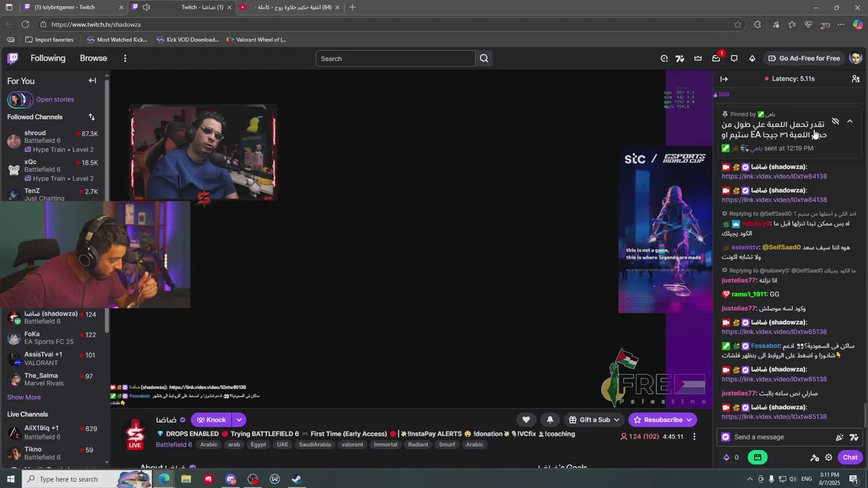Open FoKa channel in sidebar
Image resolution: width=868 pixels, height=488 pixels.
coord(54,338)
